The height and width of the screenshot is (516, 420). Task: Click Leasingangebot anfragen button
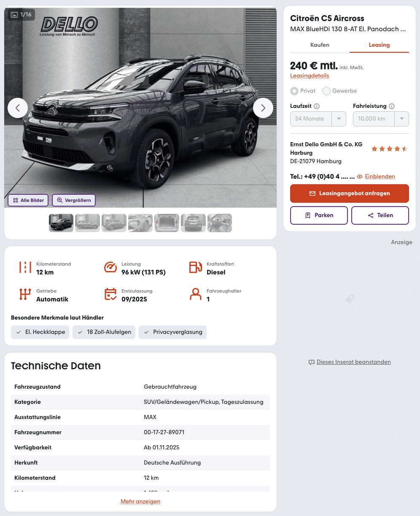350,193
